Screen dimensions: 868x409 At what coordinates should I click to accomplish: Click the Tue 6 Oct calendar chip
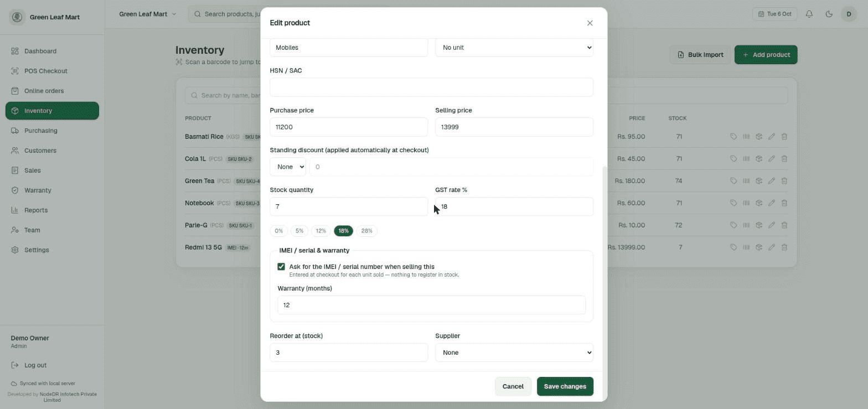[775, 14]
